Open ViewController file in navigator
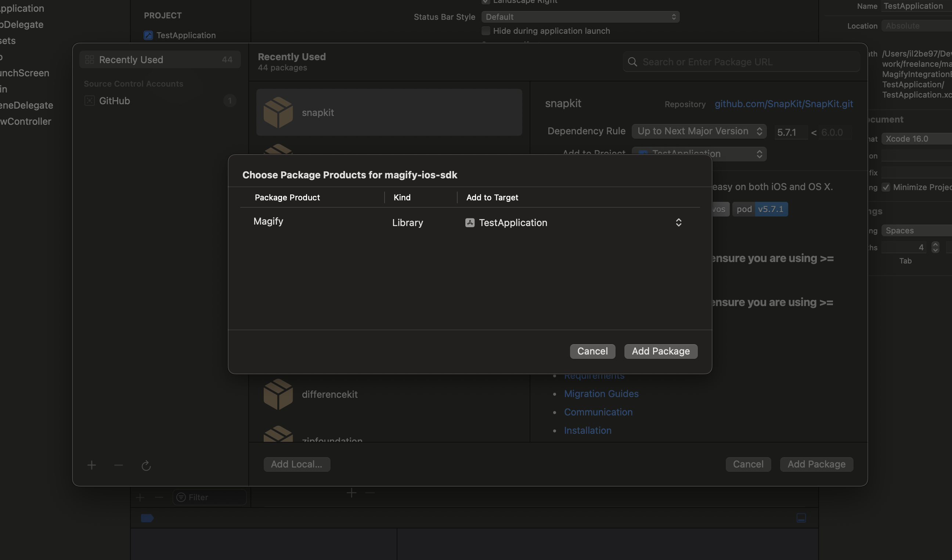This screenshot has width=952, height=560. point(25,121)
